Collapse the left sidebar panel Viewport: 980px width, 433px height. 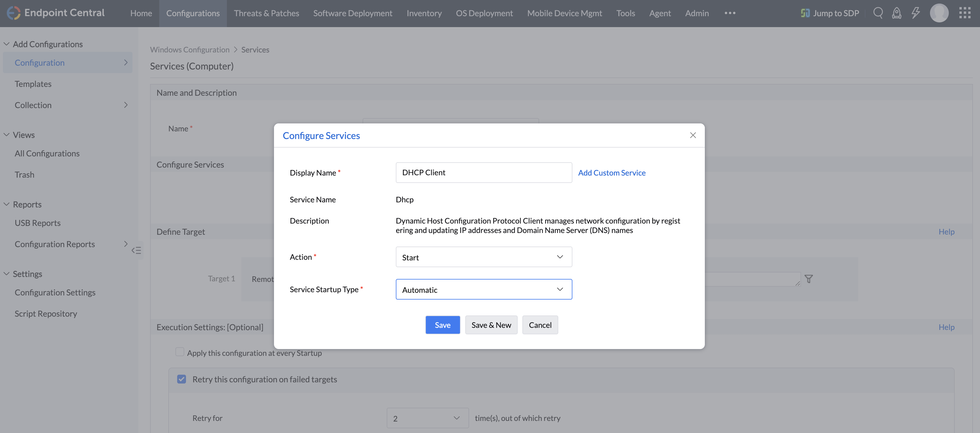(x=136, y=250)
